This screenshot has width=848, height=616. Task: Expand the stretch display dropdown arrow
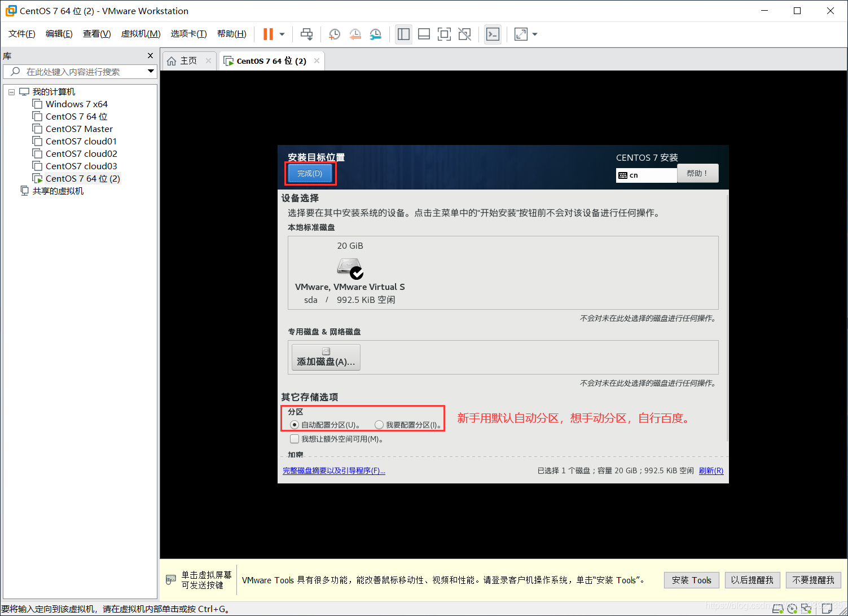(535, 34)
